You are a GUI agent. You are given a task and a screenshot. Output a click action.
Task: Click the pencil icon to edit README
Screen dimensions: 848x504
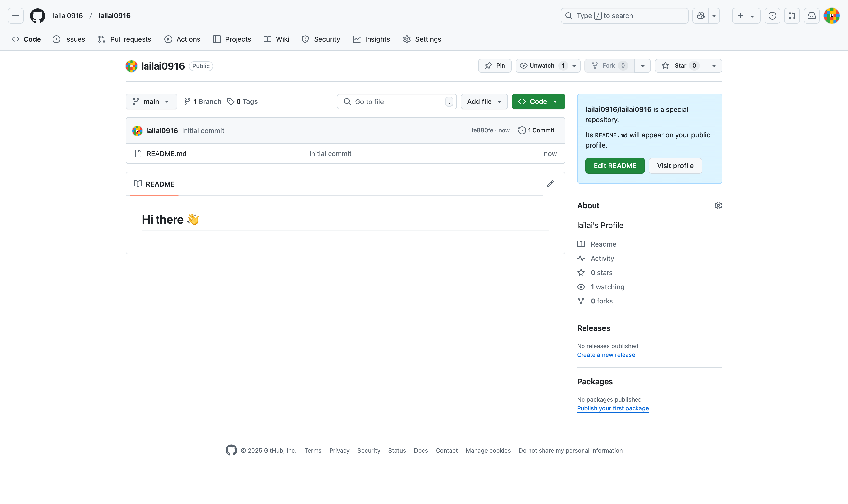coord(550,184)
